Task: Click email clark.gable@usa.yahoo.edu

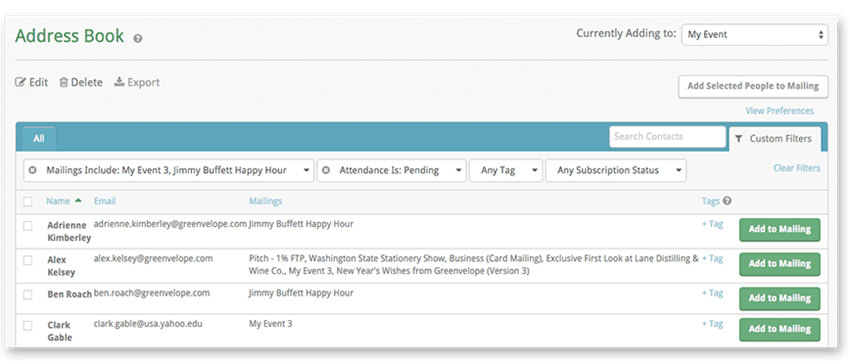Action: click(149, 324)
